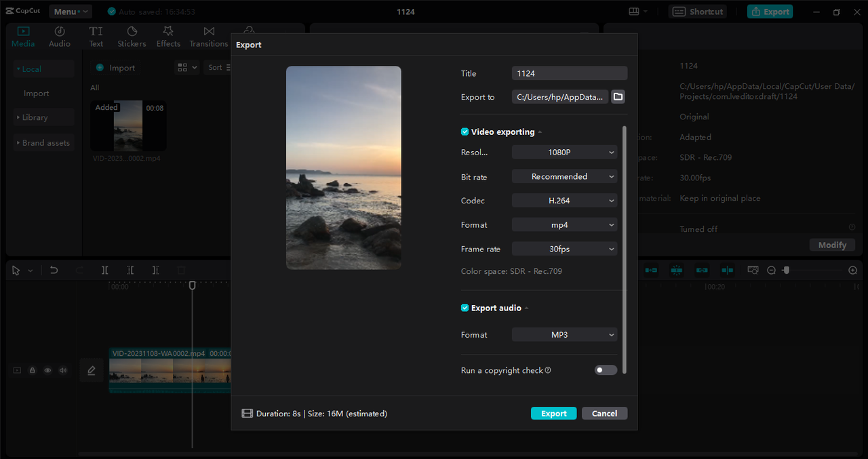The width and height of the screenshot is (868, 459).
Task: Toggle auto snapping icon
Action: (676, 271)
